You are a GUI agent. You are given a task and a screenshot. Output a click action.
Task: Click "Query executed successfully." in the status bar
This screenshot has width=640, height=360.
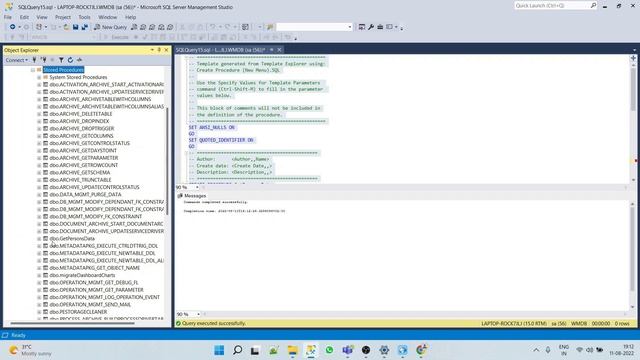[x=213, y=323]
